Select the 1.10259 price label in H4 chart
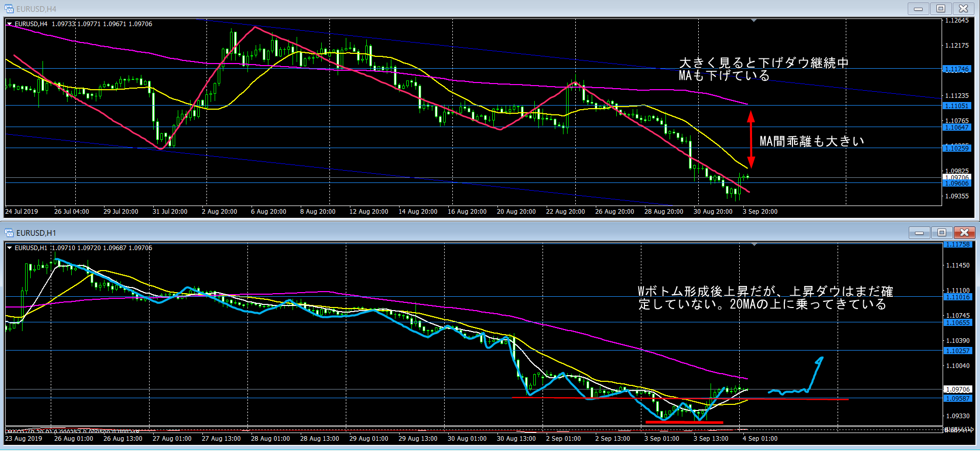 [956, 148]
